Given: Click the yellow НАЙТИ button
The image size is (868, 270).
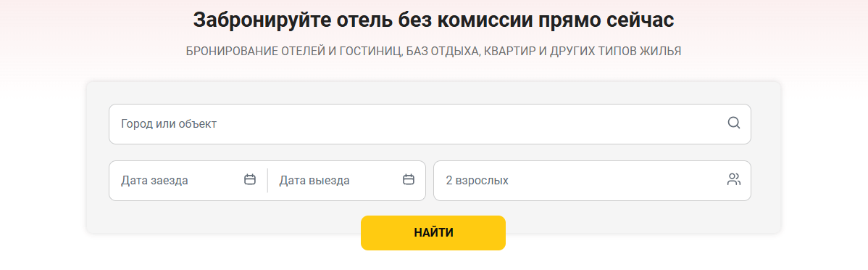Looking at the screenshot, I should 433,233.
